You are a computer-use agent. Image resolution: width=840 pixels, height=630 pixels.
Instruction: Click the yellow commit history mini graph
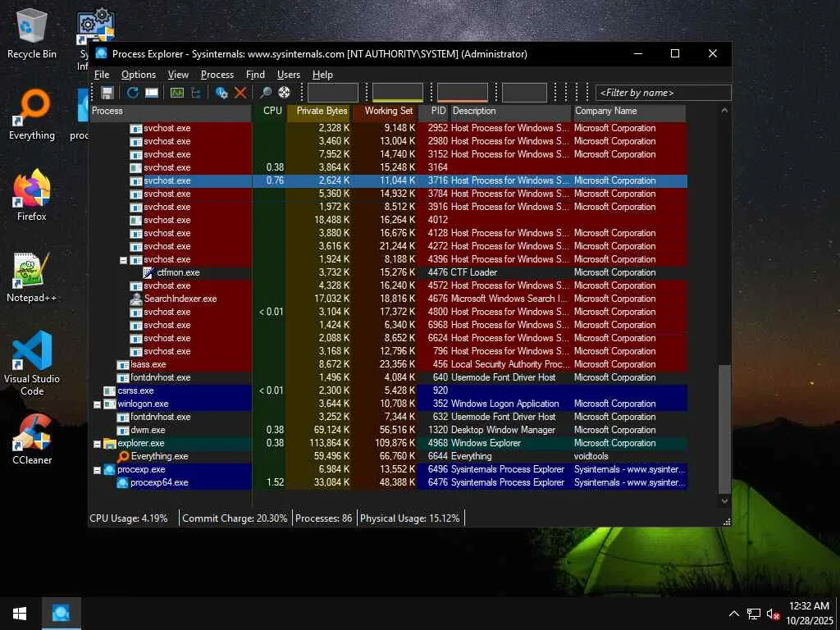398,93
